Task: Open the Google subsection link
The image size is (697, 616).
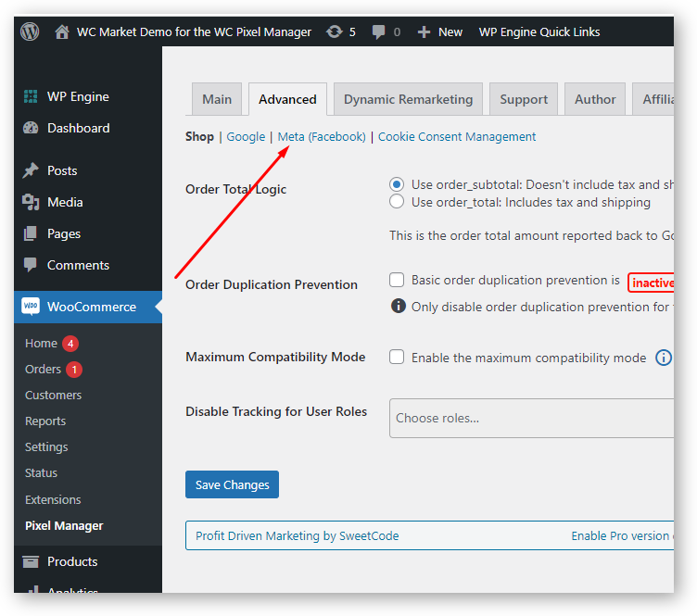Action: click(246, 137)
